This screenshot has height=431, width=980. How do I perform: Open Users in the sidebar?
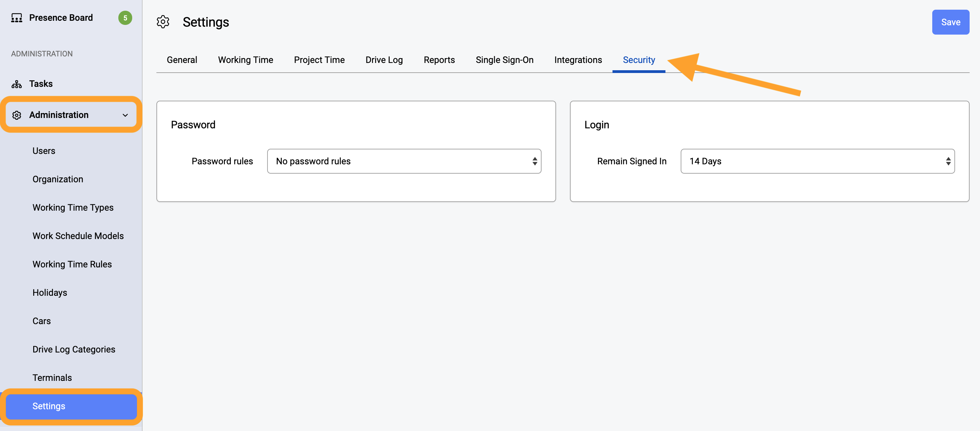click(44, 151)
